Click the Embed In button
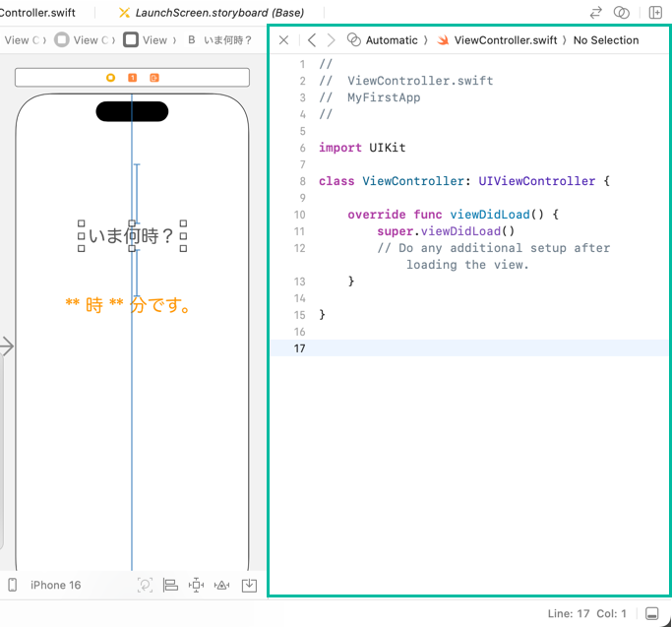 249,585
